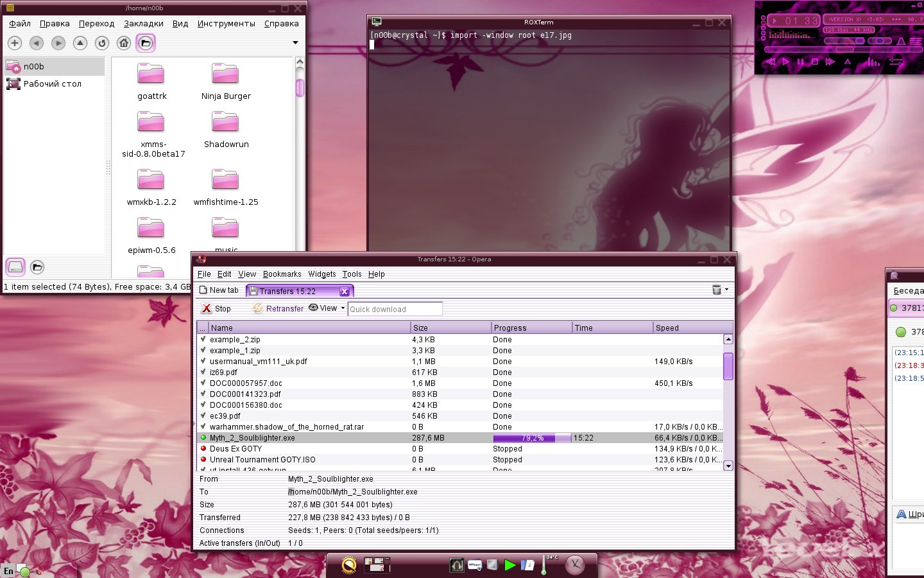Image resolution: width=924 pixels, height=578 pixels.
Task: Select the epiwm-0.5.6 folder
Action: coord(151,236)
